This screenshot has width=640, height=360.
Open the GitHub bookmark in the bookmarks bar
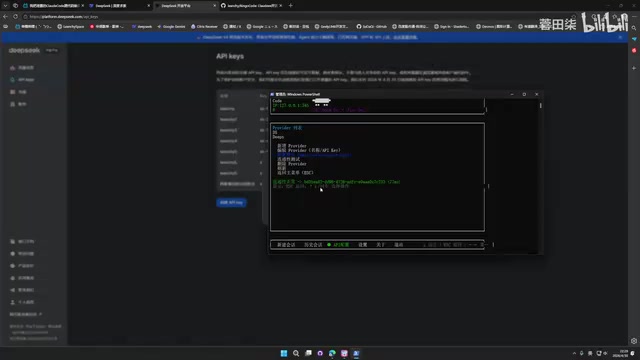point(371,27)
